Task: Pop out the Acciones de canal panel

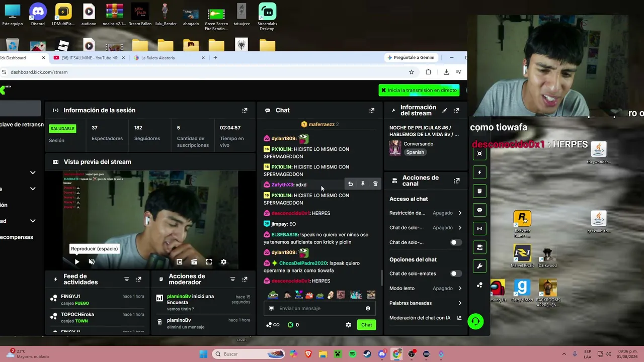Action: point(457,180)
